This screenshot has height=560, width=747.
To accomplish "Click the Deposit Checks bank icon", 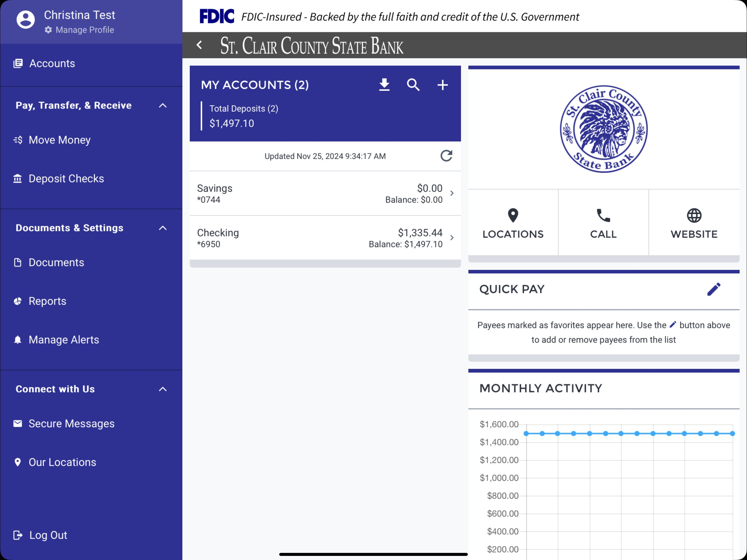I will (17, 178).
